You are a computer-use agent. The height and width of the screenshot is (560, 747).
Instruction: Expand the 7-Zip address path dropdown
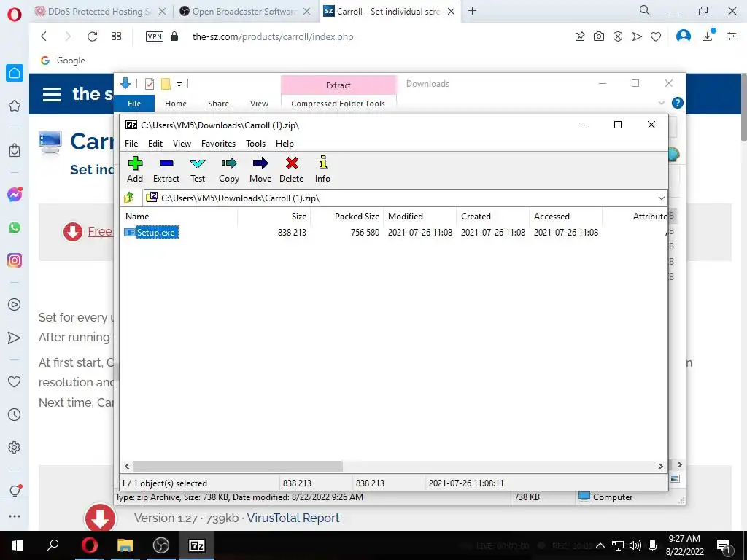[661, 198]
